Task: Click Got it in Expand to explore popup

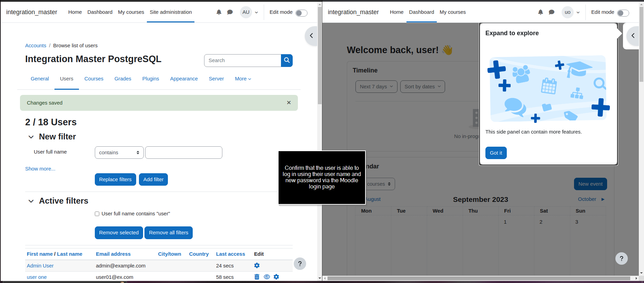Action: tap(496, 153)
